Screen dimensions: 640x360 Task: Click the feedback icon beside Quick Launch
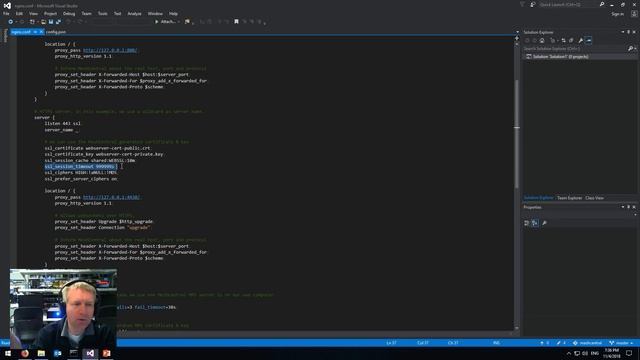pyautogui.click(x=533, y=4)
